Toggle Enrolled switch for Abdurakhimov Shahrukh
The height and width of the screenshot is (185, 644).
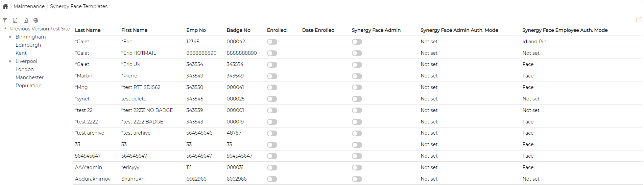272,179
